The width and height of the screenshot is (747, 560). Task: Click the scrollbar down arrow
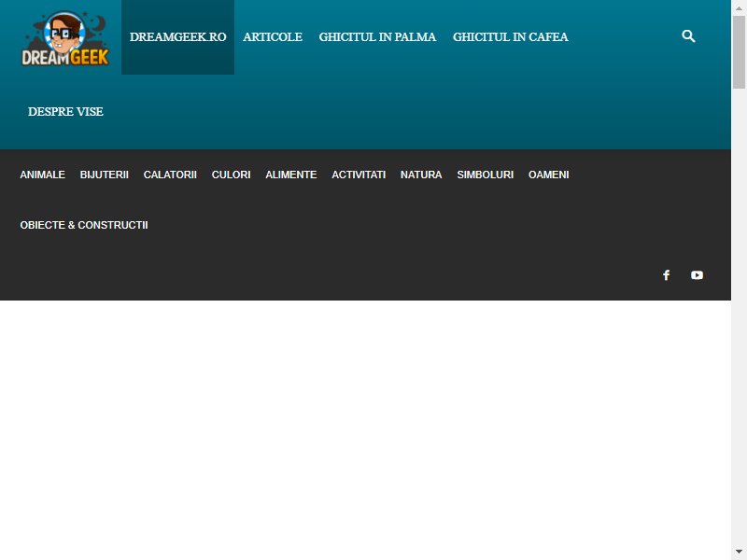739,553
